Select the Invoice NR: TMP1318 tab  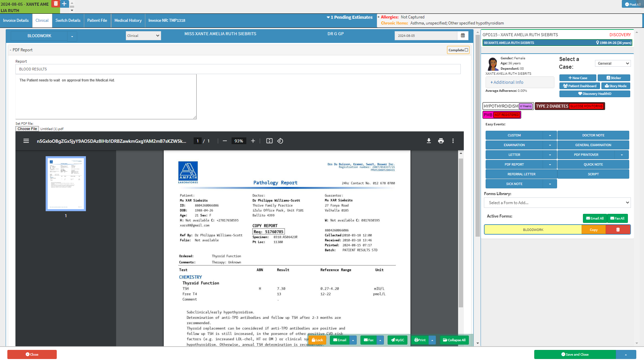[x=167, y=20]
